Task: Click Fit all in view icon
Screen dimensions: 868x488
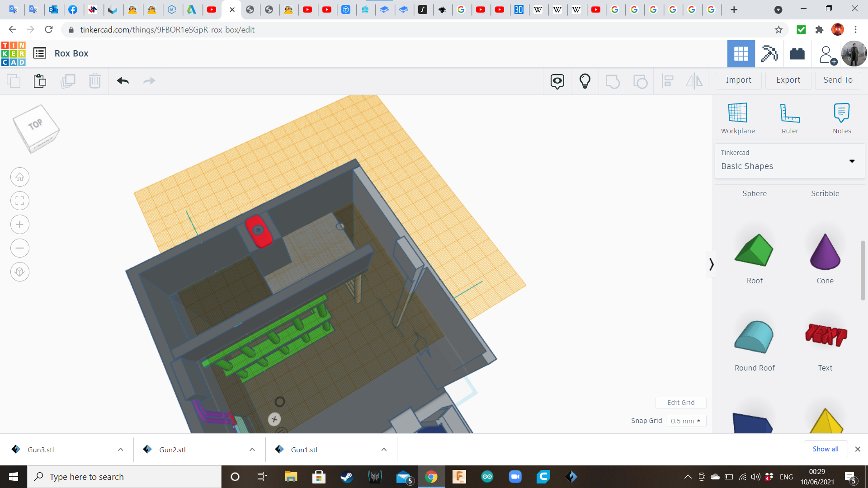Action: click(x=20, y=201)
